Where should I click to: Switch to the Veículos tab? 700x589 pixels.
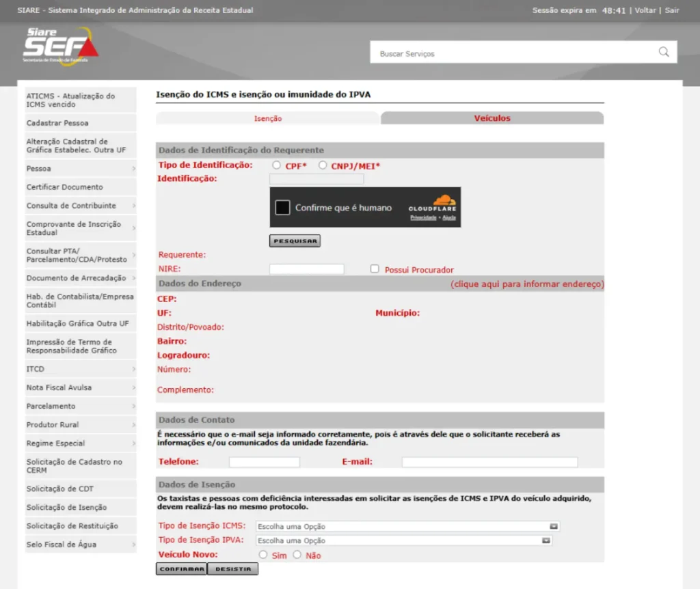click(492, 118)
